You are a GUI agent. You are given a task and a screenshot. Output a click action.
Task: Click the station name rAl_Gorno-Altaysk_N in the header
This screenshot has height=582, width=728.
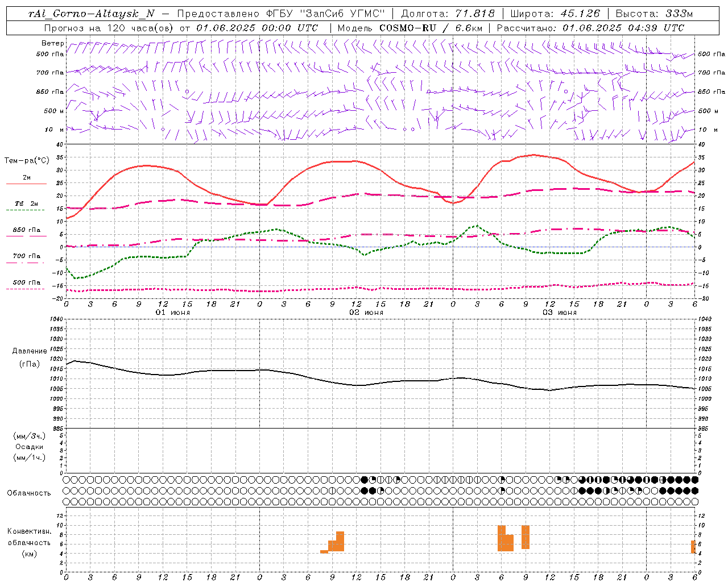pos(92,14)
